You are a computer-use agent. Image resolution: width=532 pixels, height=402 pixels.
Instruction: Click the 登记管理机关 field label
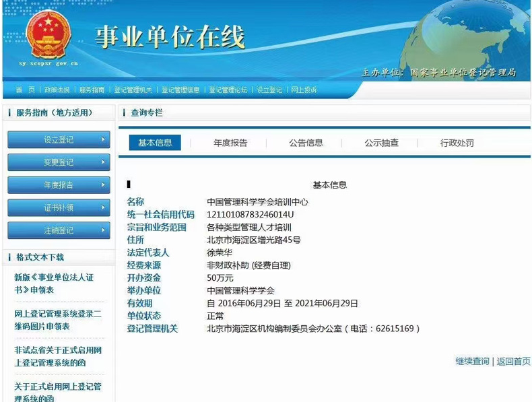(152, 329)
